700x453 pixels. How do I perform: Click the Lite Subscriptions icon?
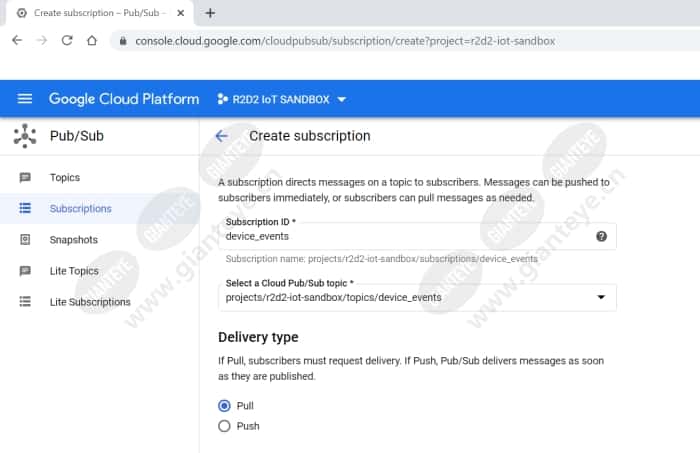(25, 302)
